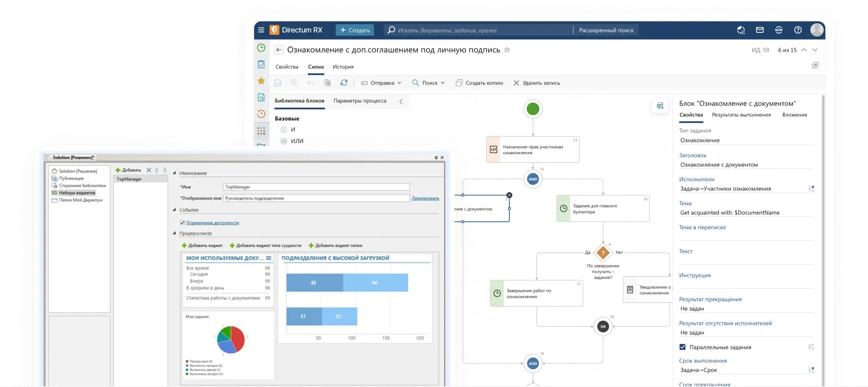This screenshot has height=387, width=868.
Task: Click the hamburger menu icon in header
Action: click(261, 30)
